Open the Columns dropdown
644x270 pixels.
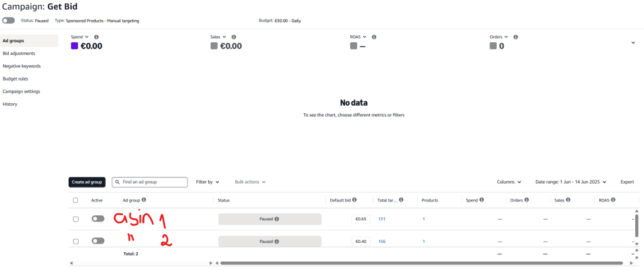[509, 182]
